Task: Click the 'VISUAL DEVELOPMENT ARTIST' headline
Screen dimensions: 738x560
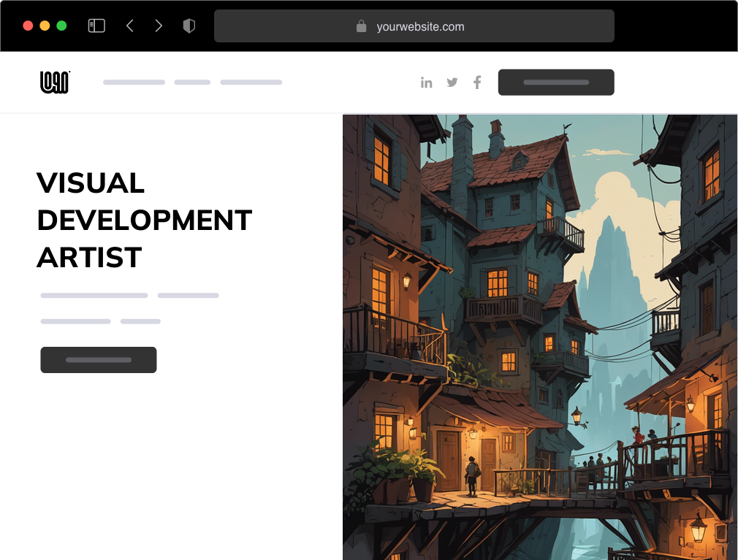Action: (145, 220)
